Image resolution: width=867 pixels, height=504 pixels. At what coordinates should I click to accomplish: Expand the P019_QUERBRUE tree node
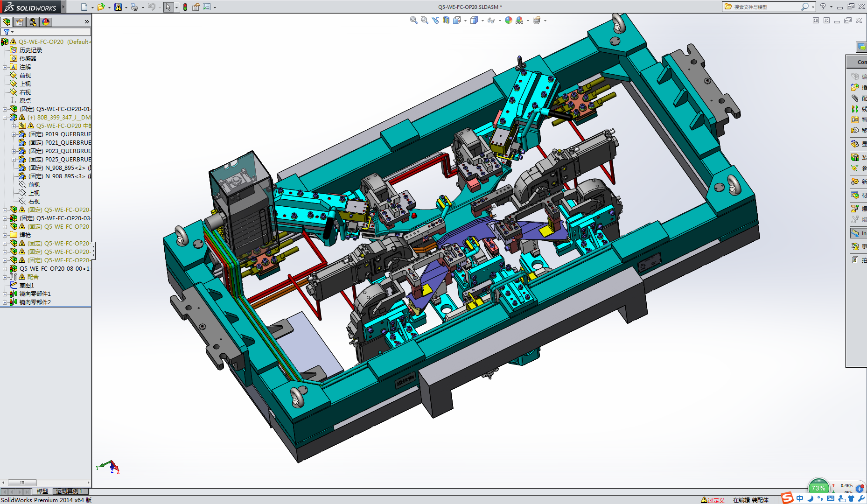click(x=14, y=134)
